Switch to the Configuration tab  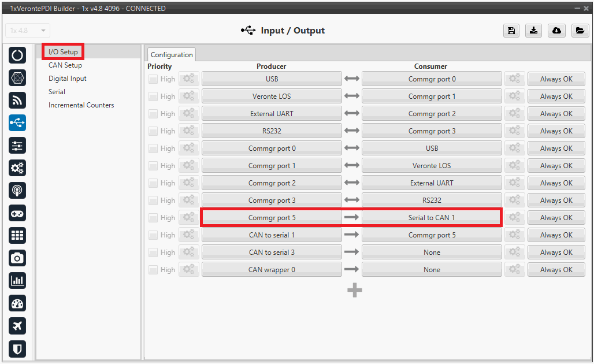click(172, 55)
